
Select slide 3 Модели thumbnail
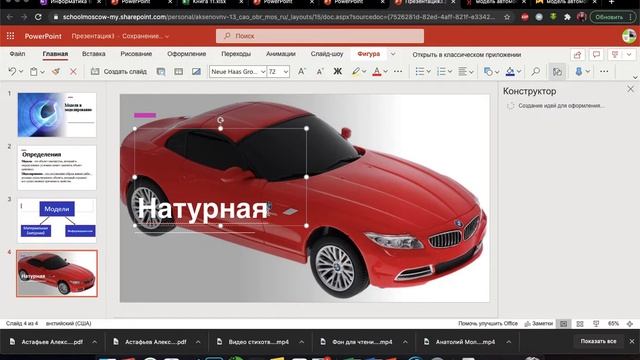[x=57, y=220]
